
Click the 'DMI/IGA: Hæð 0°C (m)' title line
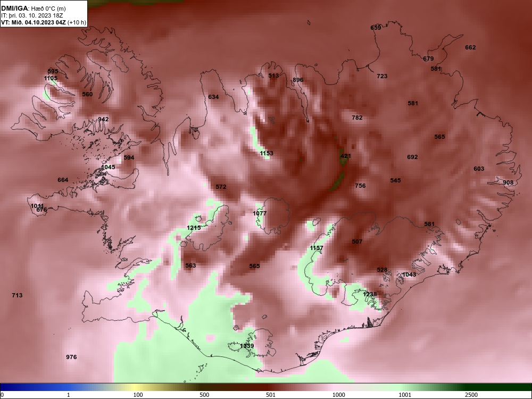[33, 9]
